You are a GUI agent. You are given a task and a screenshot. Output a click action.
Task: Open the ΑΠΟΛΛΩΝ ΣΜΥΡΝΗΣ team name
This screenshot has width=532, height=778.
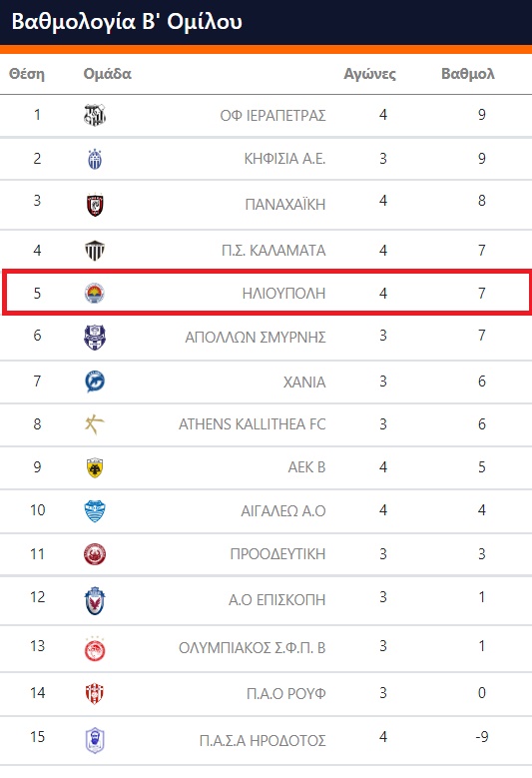(x=256, y=338)
